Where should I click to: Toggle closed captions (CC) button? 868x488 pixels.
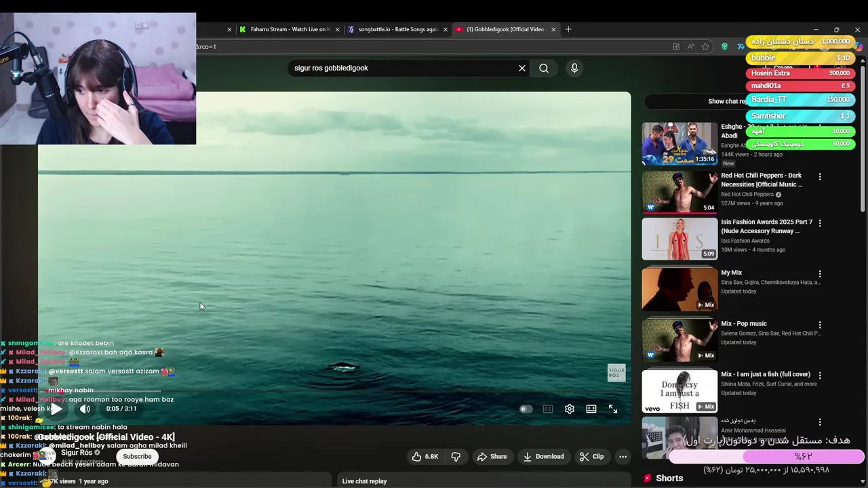pyautogui.click(x=548, y=409)
